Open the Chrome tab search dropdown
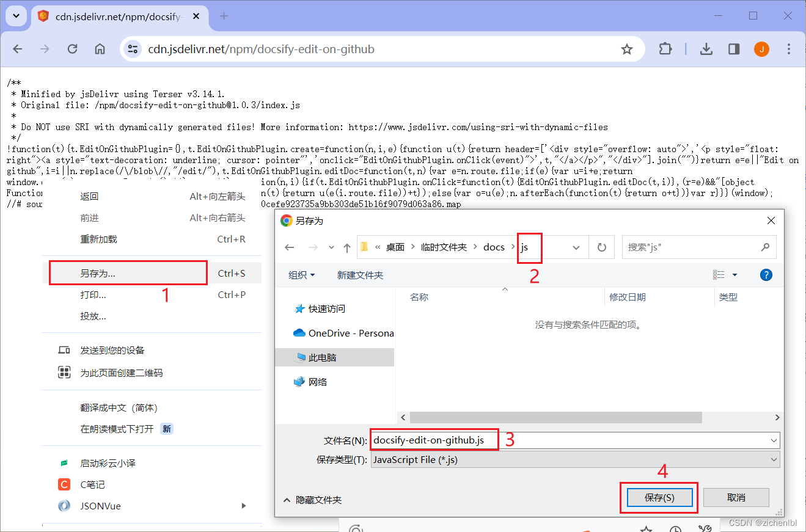Screen dimensions: 806x532 point(16,16)
